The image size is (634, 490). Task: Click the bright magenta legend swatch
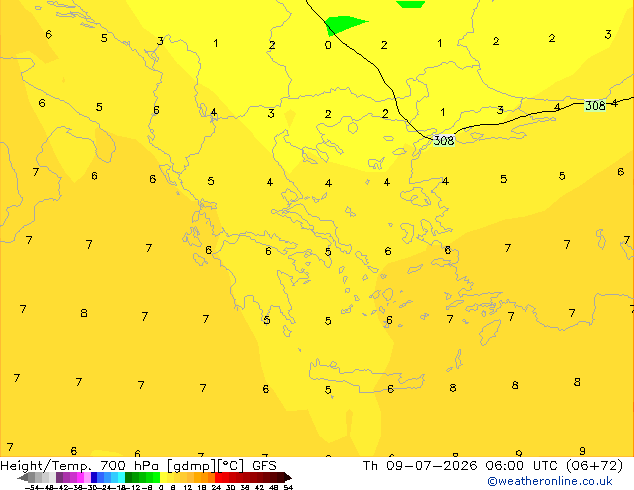coord(80,477)
